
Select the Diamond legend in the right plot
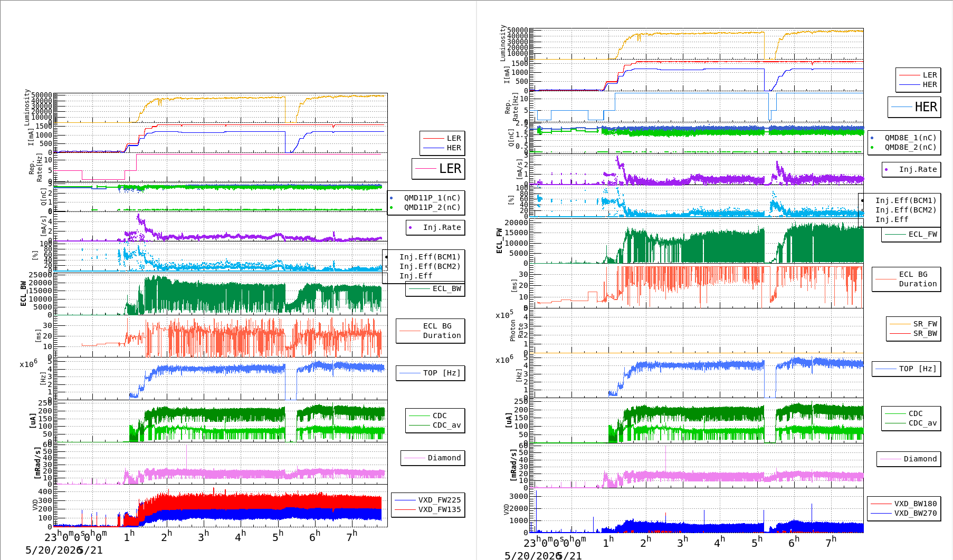(x=909, y=459)
